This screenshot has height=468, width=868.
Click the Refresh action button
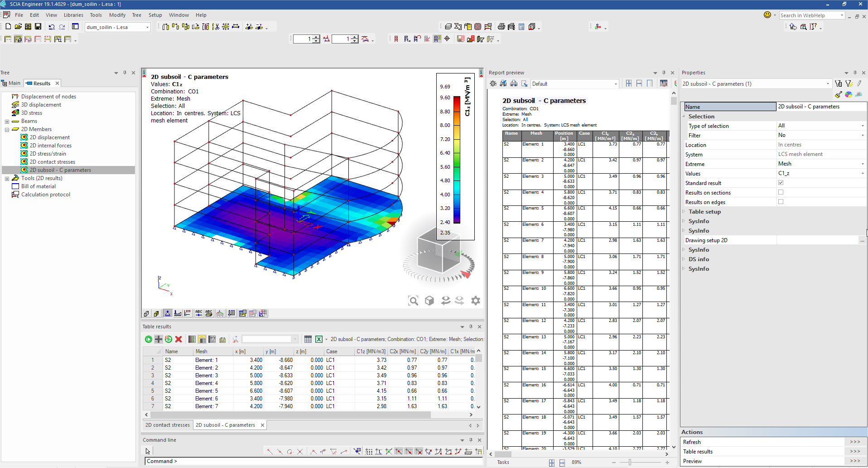(854, 442)
